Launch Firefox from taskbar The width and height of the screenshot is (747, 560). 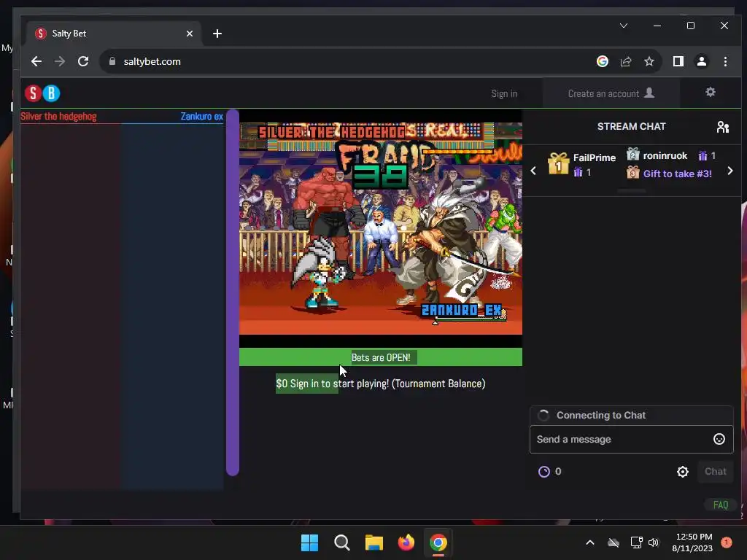406,542
